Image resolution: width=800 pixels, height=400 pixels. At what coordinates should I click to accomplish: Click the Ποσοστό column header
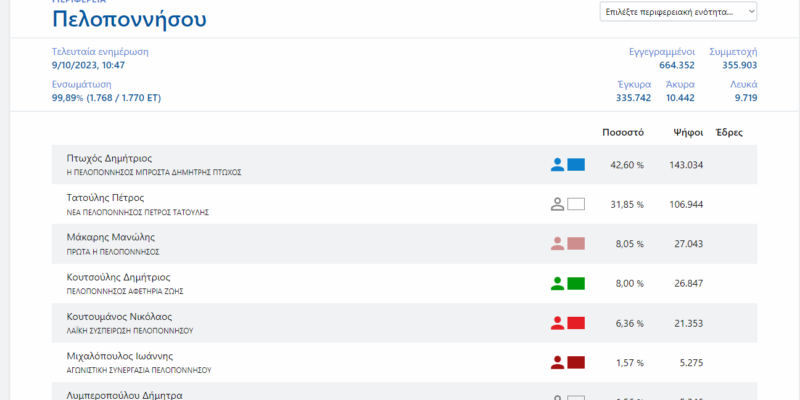coord(622,132)
